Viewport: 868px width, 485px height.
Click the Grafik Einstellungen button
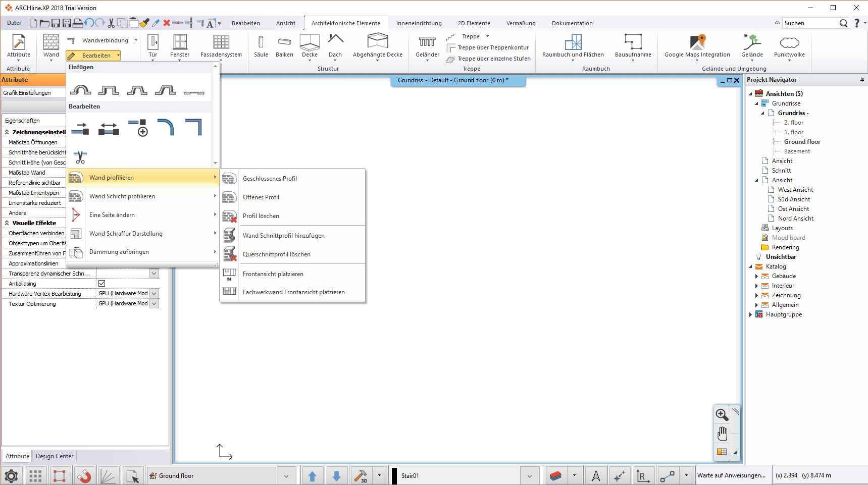click(33, 93)
